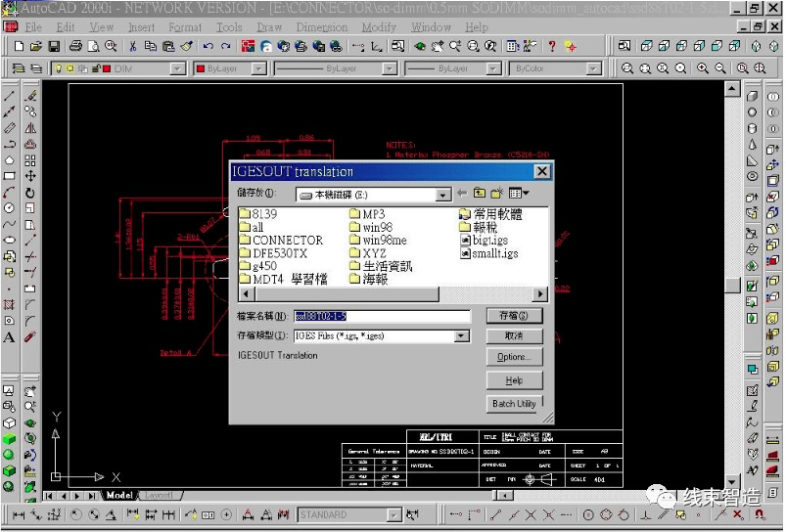Screen dimensions: 786x532
Task: Click the drawing area vertical scrollbar thumb
Action: (732, 286)
